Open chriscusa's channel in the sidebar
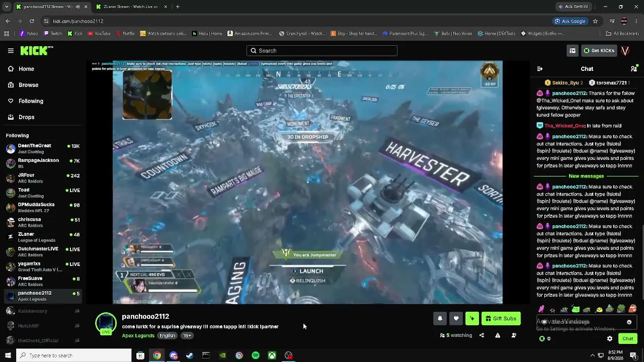 [x=43, y=222]
